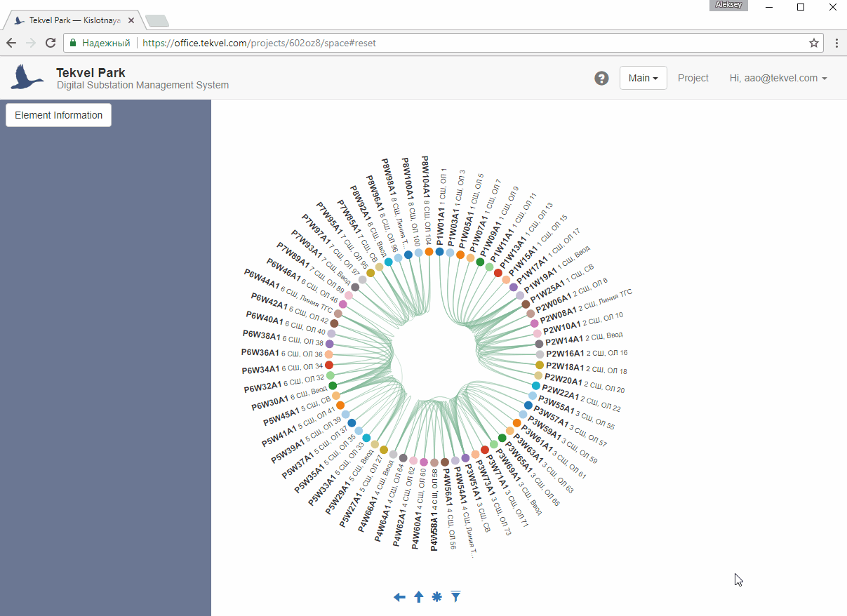This screenshot has width=847, height=616.
Task: Select the node dot of P2W18A1
Action: click(x=540, y=365)
